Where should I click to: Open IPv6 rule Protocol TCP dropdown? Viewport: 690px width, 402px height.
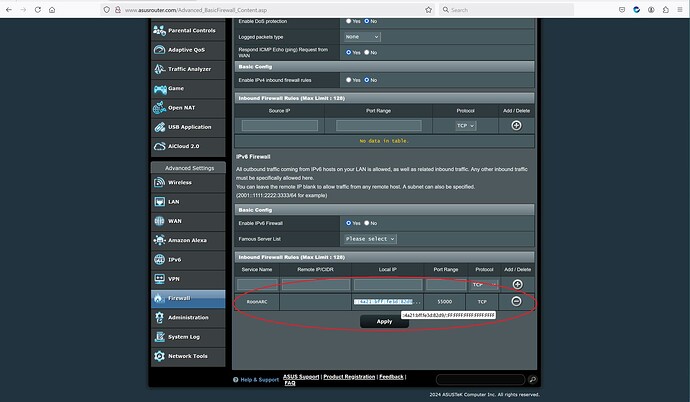tap(484, 285)
